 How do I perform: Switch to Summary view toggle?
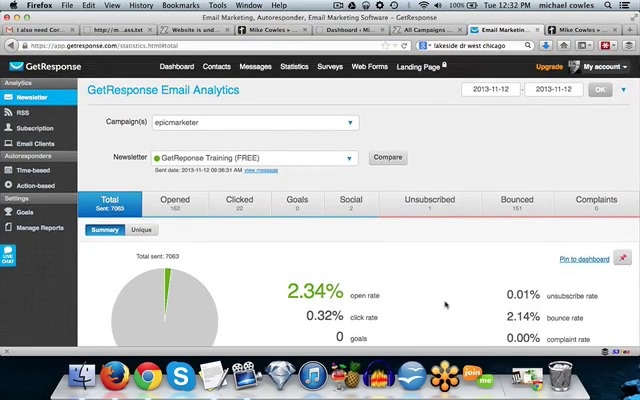click(x=105, y=230)
